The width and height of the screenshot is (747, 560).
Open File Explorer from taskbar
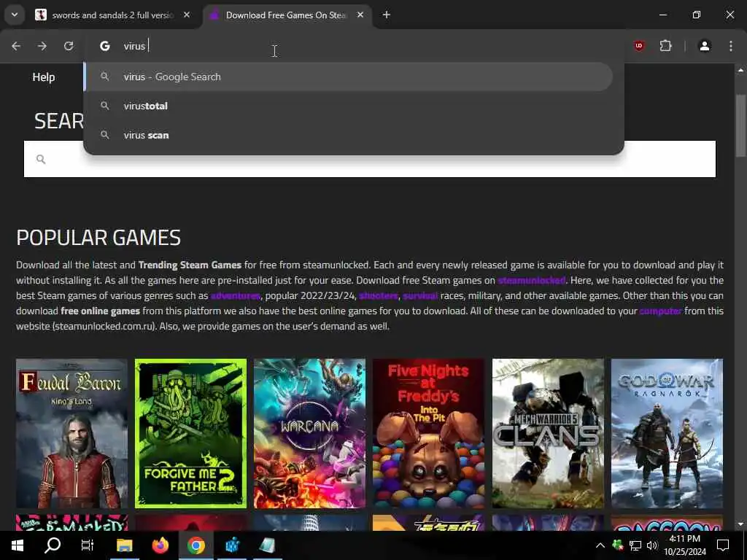tap(124, 545)
